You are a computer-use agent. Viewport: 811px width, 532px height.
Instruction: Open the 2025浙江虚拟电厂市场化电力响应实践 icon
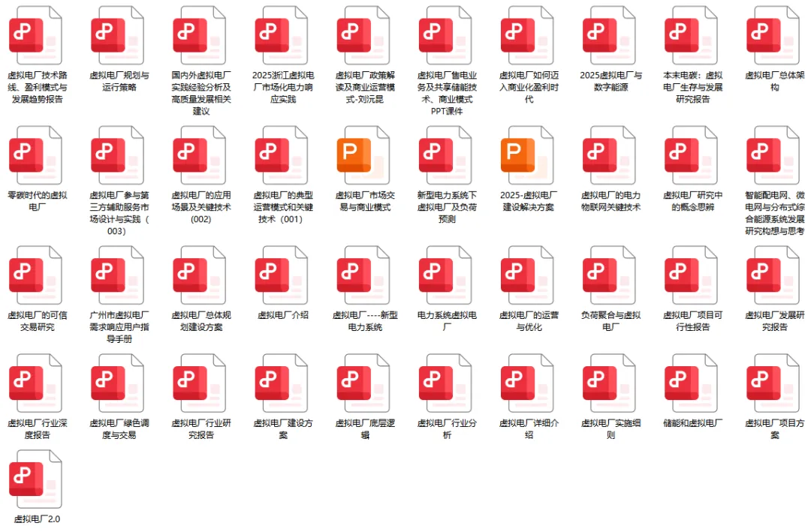[x=282, y=36]
